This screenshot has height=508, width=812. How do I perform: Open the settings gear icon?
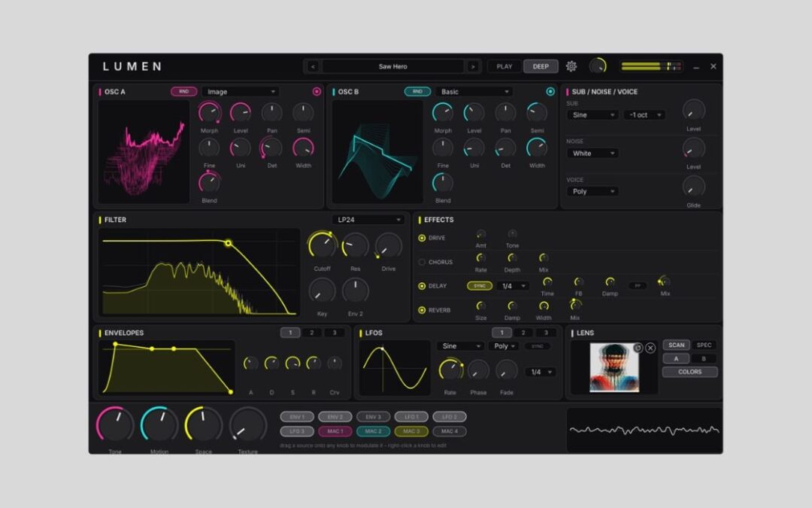571,66
